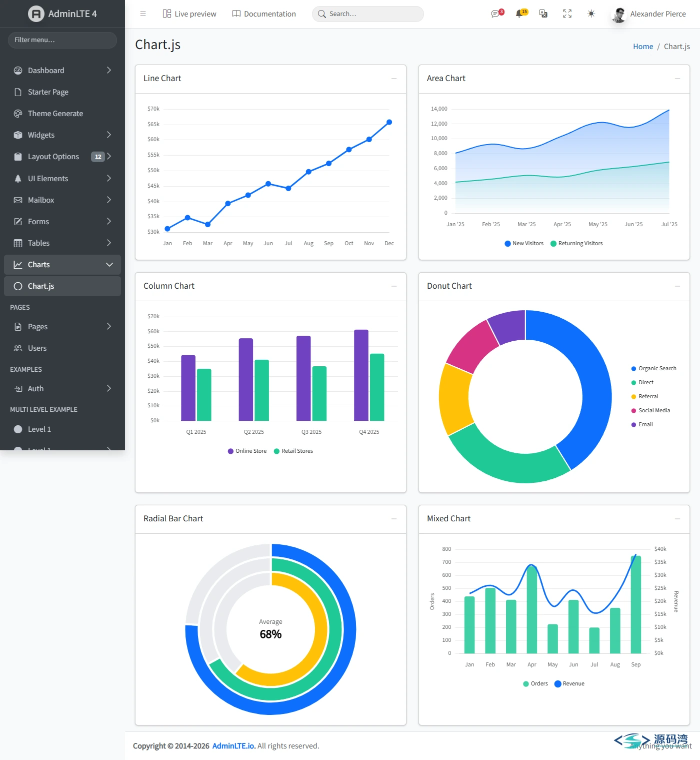Open the AdminLTE.io footer link
This screenshot has height=760, width=700.
pos(234,746)
